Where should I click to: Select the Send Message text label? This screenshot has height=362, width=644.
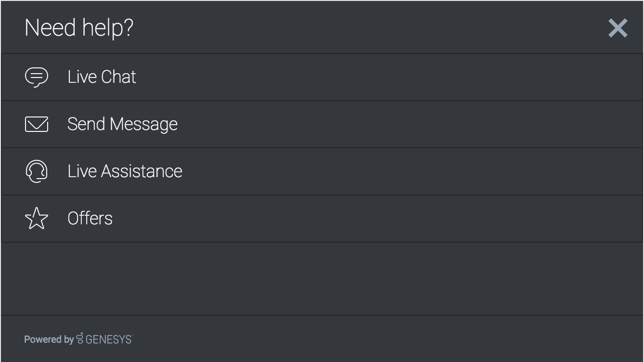(x=122, y=124)
